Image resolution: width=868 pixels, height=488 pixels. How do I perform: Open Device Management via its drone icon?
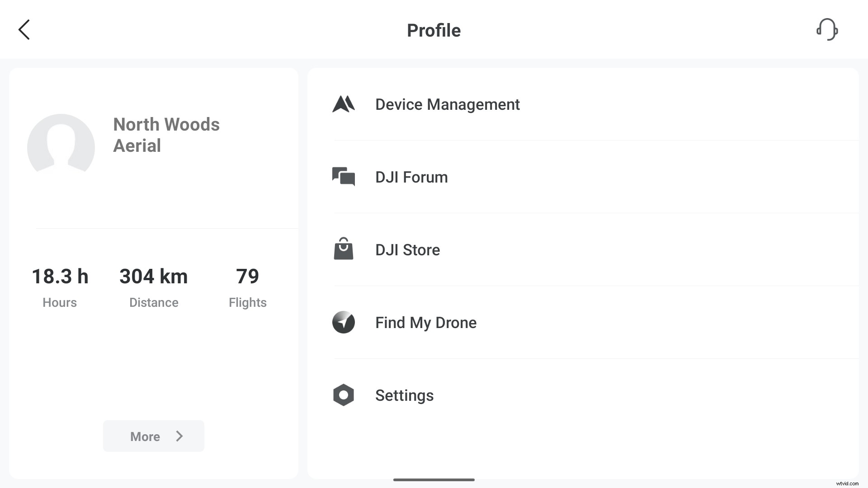(x=344, y=104)
